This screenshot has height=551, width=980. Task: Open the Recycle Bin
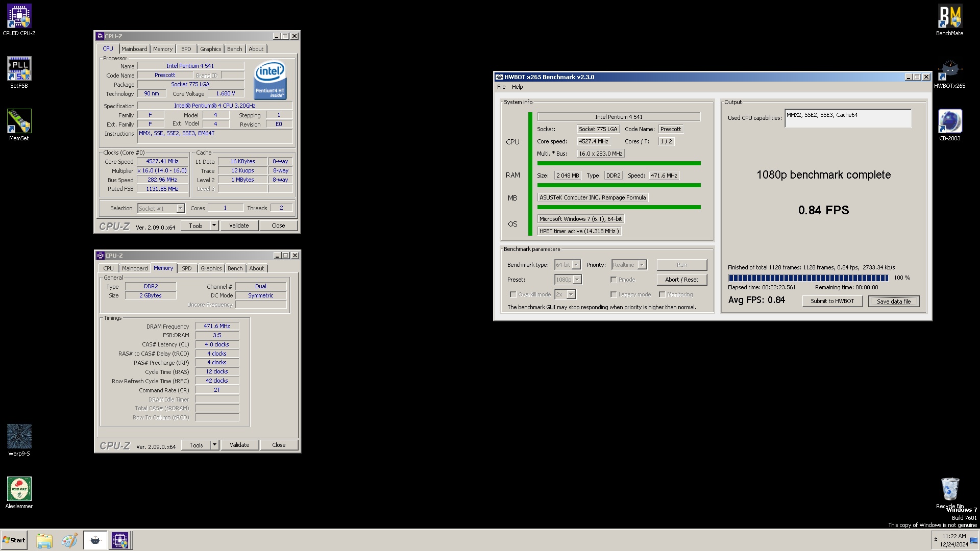(x=949, y=493)
